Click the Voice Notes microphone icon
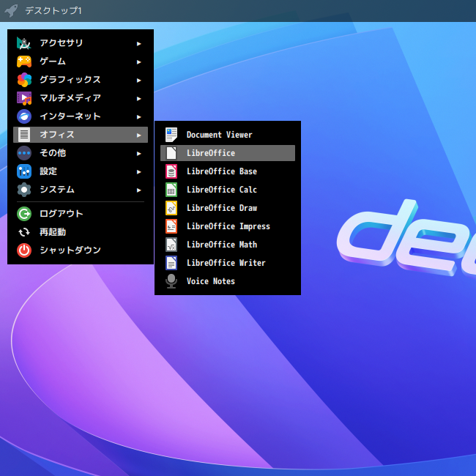Viewport: 476px width, 476px height. (171, 281)
